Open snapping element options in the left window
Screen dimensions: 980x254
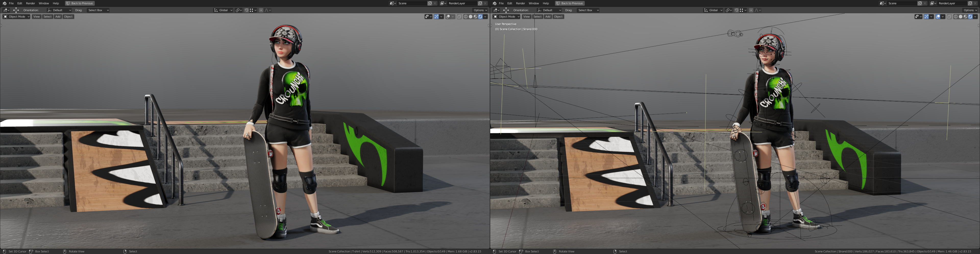coord(253,10)
